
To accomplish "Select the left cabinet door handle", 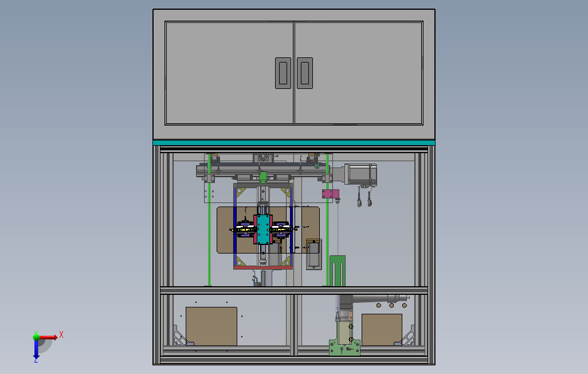I will pyautogui.click(x=283, y=73).
